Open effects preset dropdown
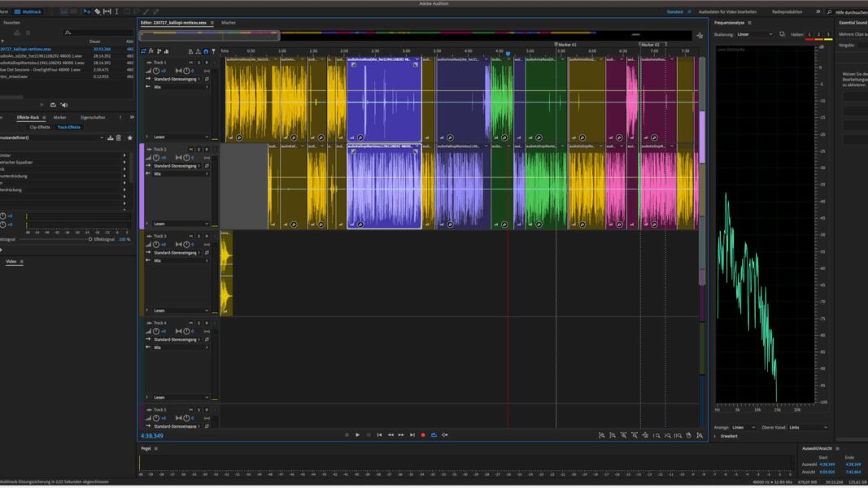The width and height of the screenshot is (868, 488). pos(52,137)
